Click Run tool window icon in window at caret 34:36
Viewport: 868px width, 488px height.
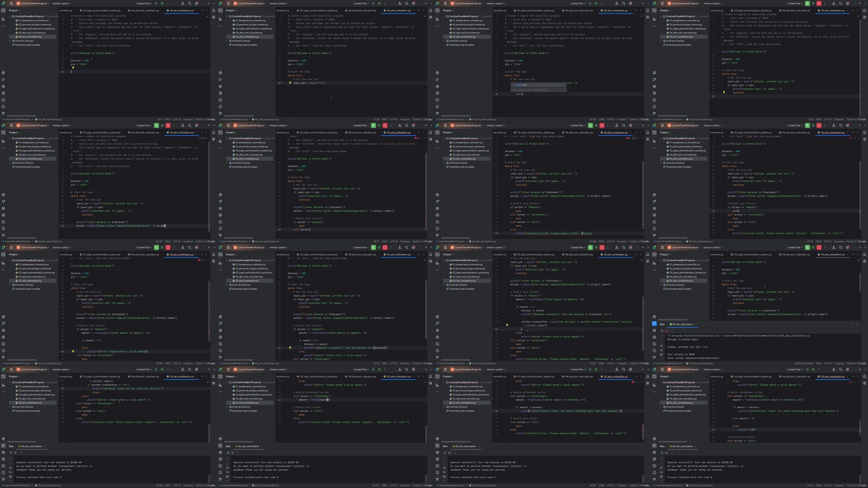(654, 323)
